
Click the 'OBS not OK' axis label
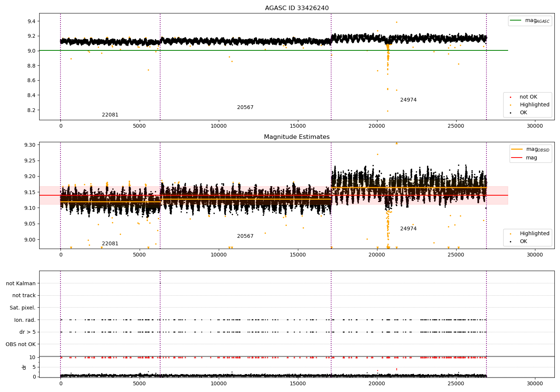click(x=21, y=344)
